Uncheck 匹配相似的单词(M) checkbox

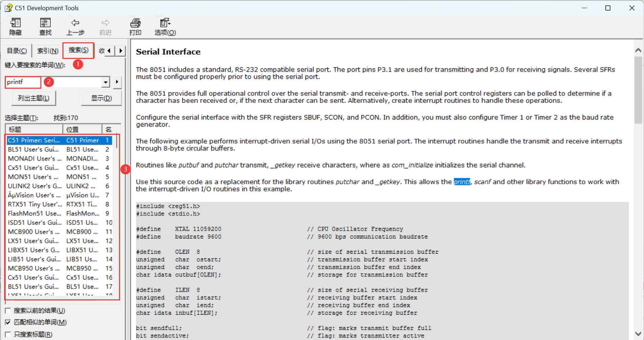click(8, 322)
